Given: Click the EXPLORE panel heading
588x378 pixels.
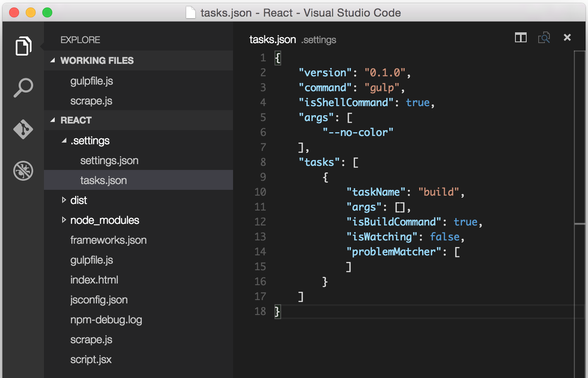Looking at the screenshot, I should coord(80,40).
